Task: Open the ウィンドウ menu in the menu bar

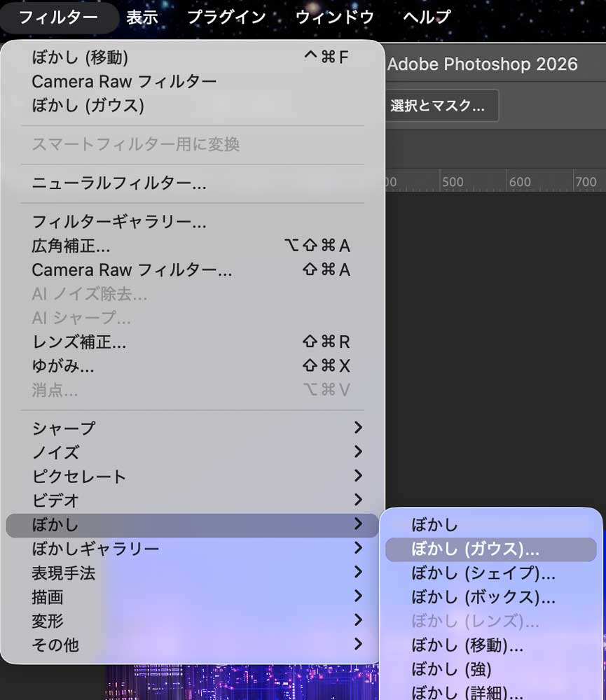Action: [336, 17]
